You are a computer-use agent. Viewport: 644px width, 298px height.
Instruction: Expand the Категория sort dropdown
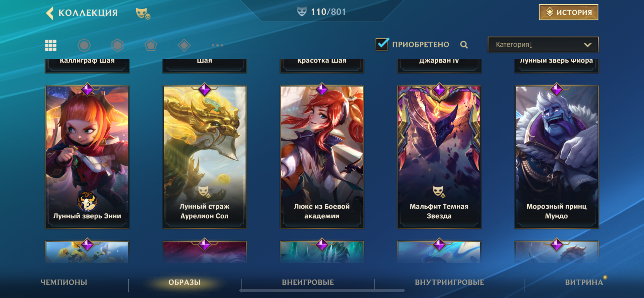[x=543, y=45]
